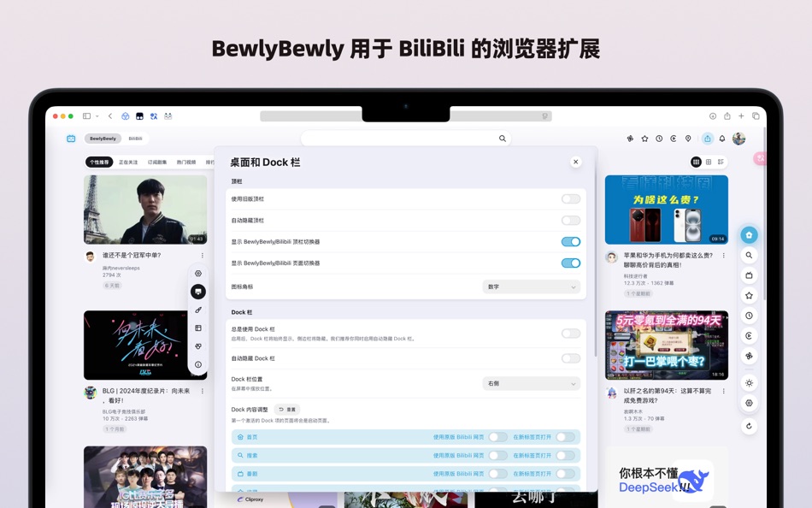This screenshot has height=508, width=812.
Task: Disable 显示 BewlyBewly/Bilibili 顶栏切换器 switch
Action: coord(571,241)
